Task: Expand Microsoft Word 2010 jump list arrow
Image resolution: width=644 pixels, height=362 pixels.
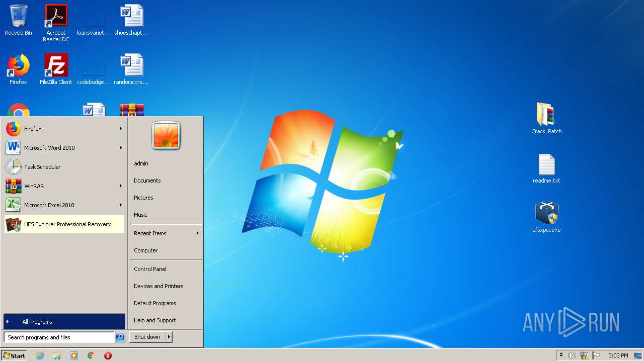Action: (121, 148)
